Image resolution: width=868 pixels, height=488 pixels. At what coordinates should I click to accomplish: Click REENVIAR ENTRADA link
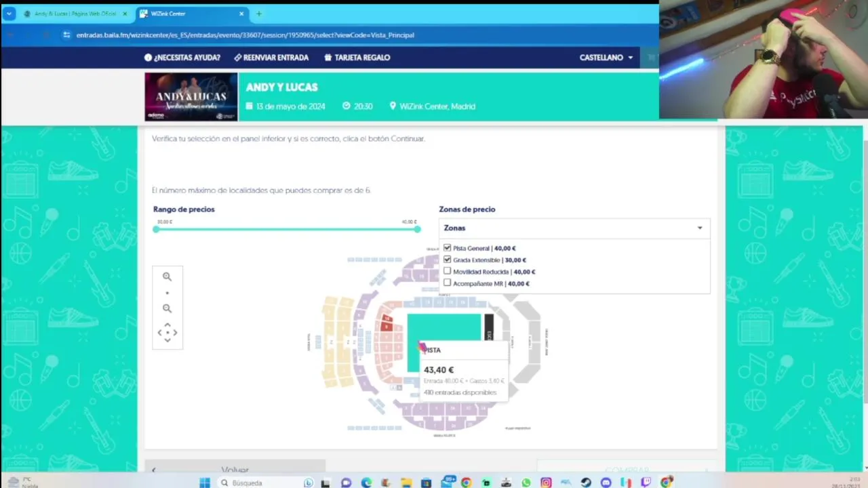coord(271,58)
